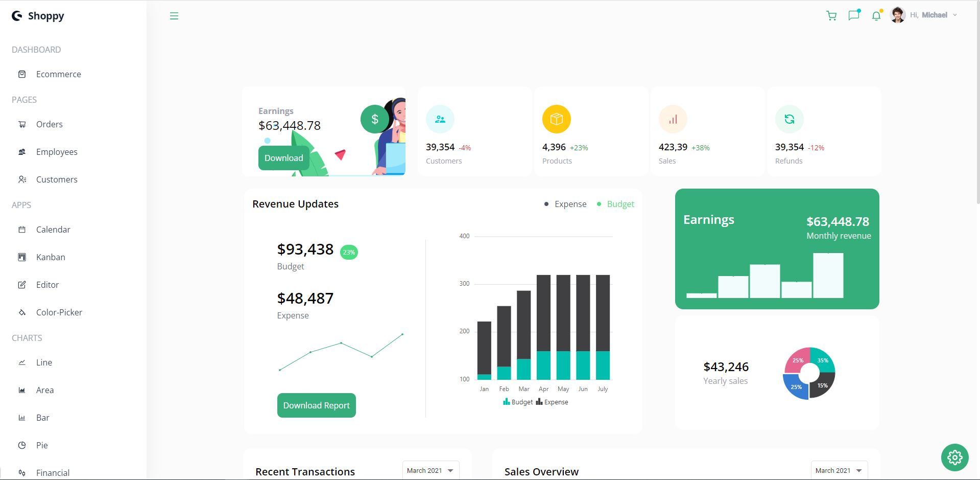This screenshot has width=980, height=480.
Task: Click the $43,246 Yearly sales value
Action: point(726,367)
